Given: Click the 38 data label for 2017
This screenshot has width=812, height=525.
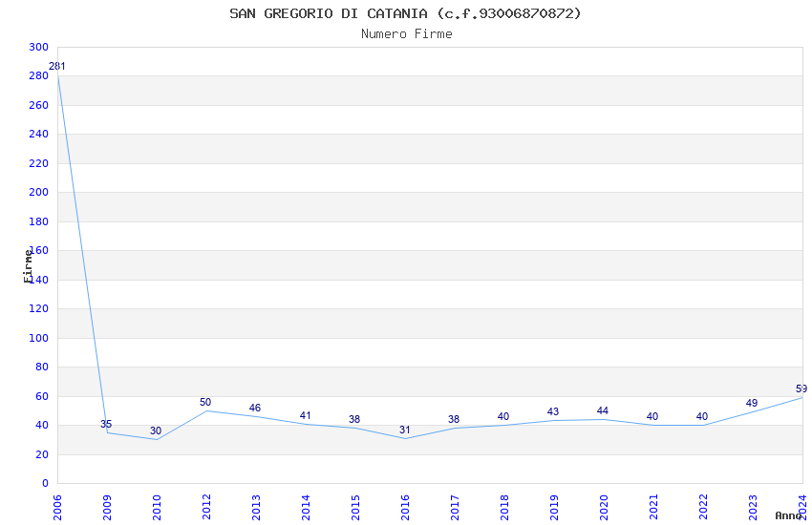Looking at the screenshot, I should click(454, 419).
